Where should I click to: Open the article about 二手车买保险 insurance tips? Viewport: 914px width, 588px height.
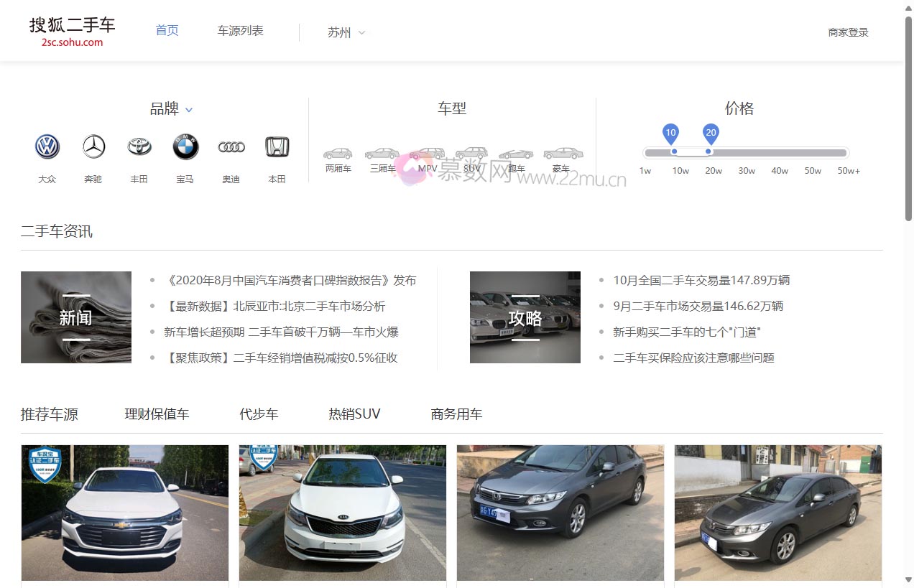click(x=693, y=357)
